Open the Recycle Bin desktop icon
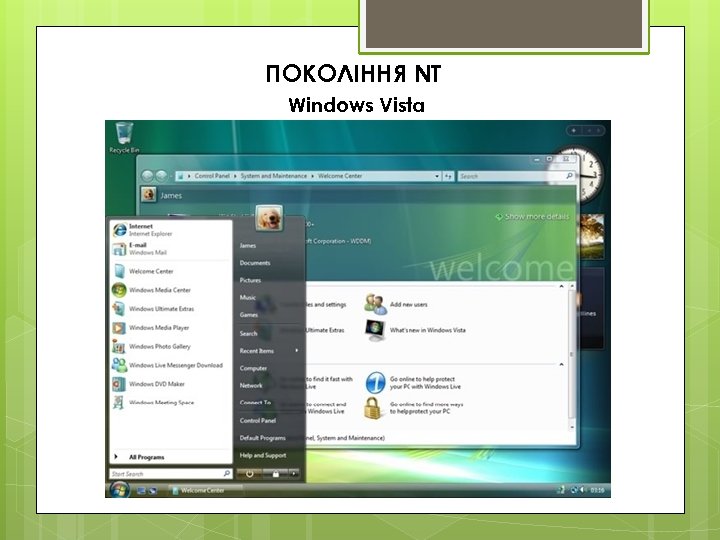This screenshot has height=540, width=720. pos(124,137)
